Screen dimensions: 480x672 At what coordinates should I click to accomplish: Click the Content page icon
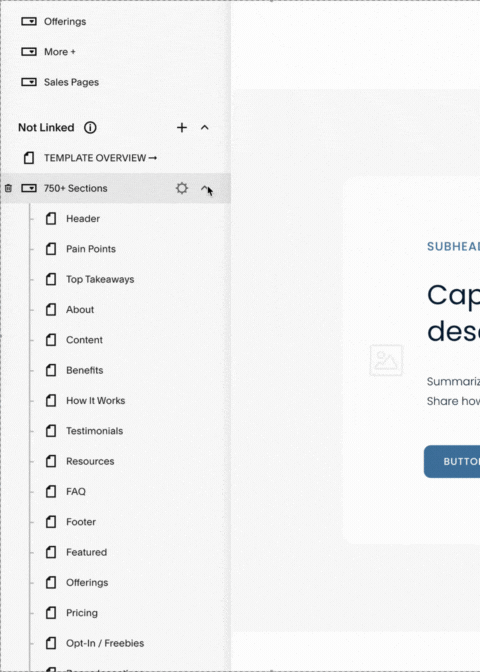(x=51, y=340)
